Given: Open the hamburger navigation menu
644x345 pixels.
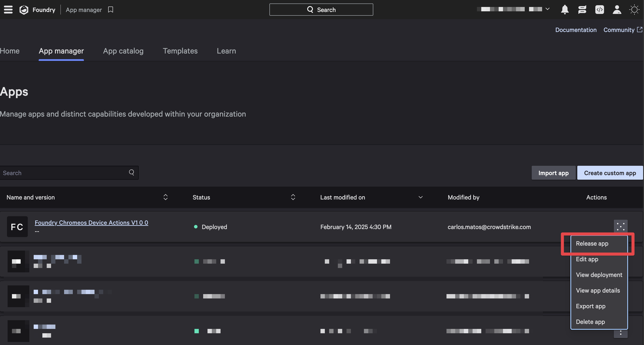Looking at the screenshot, I should pos(8,10).
